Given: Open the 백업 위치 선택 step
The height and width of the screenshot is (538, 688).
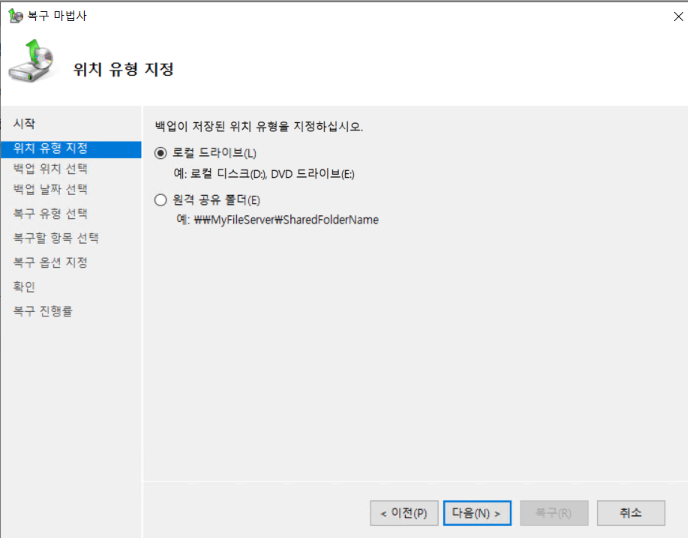Looking at the screenshot, I should point(50,169).
